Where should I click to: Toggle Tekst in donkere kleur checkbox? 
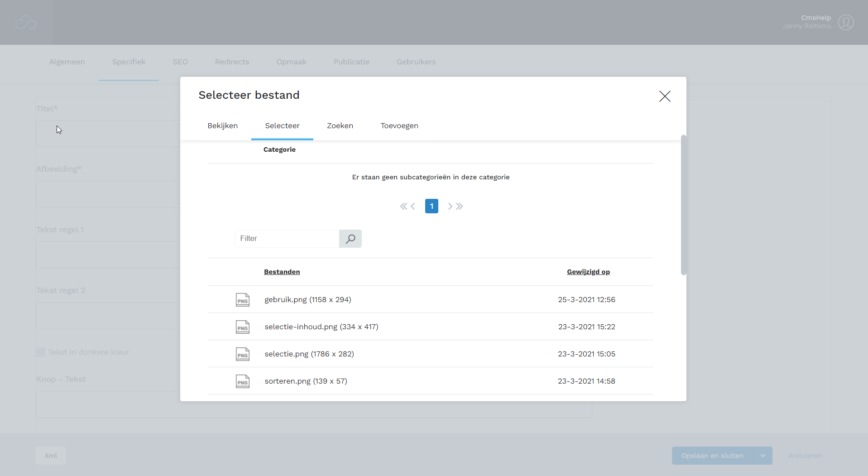(41, 352)
